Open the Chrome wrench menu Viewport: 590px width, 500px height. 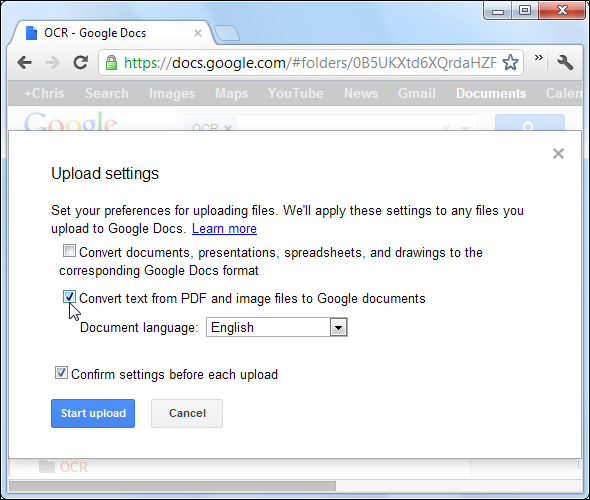click(x=565, y=62)
